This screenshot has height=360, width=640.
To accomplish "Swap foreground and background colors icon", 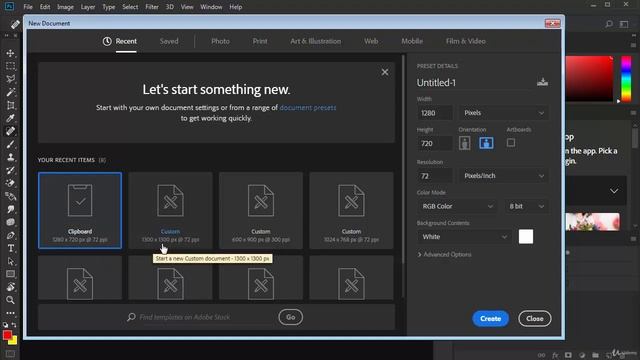I will pyautogui.click(x=14, y=325).
